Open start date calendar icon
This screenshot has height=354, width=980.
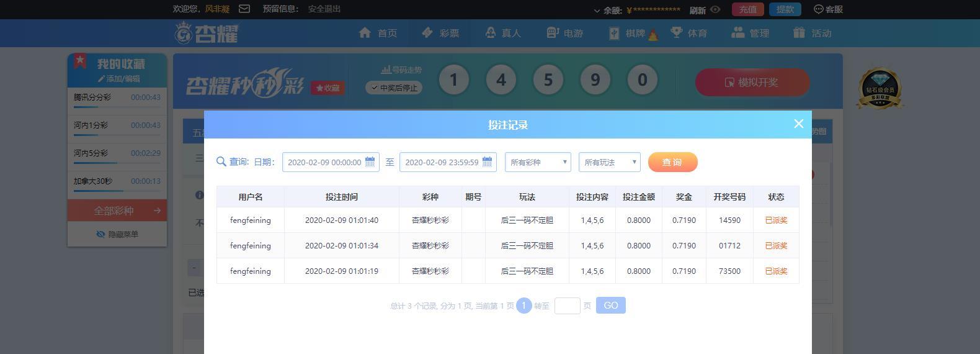pos(370,162)
